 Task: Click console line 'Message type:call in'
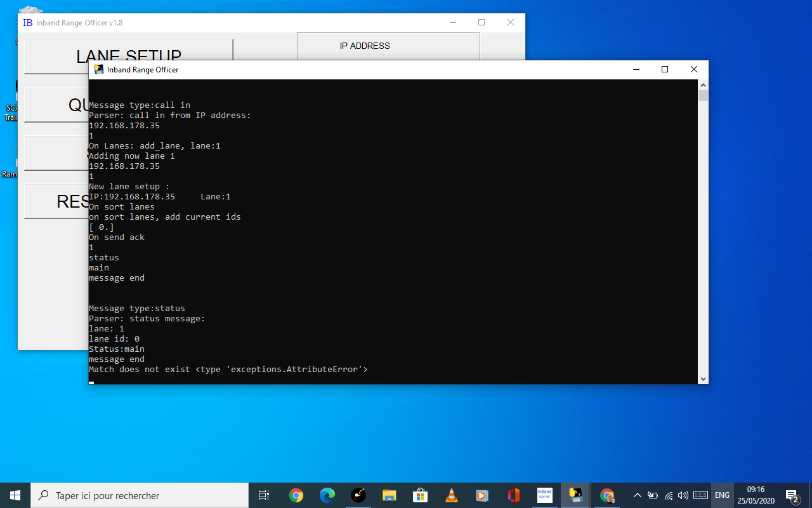140,105
